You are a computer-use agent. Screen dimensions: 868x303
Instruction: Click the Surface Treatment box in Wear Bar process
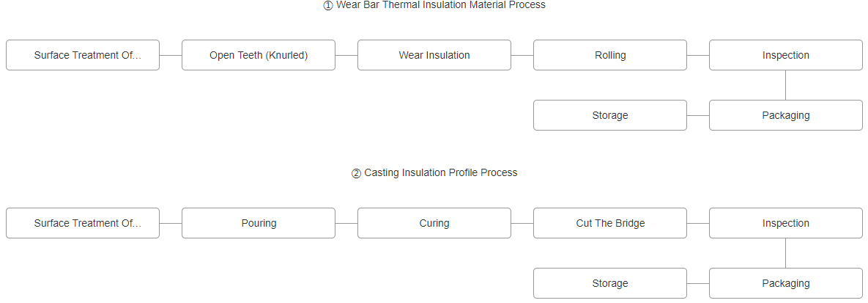pyautogui.click(x=83, y=55)
